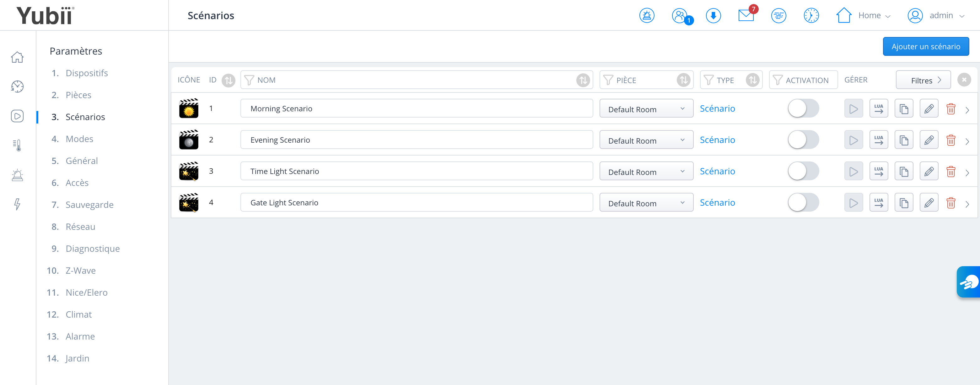Open room dropdown for Evening Scenario
980x385 pixels.
point(646,140)
